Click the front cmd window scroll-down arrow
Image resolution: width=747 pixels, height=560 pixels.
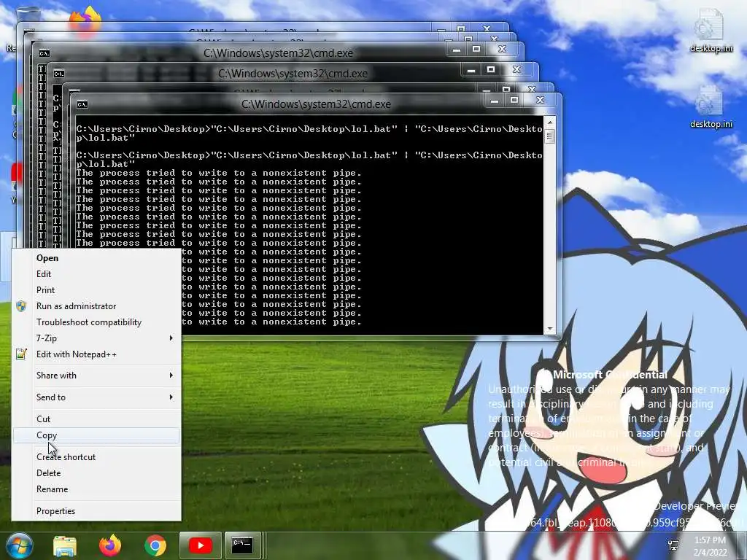tap(550, 329)
